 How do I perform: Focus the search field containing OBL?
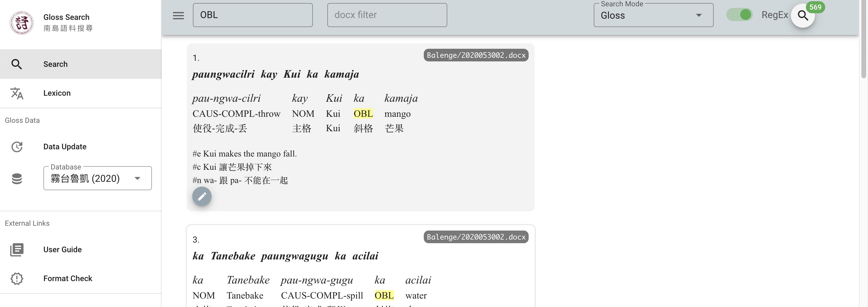[x=253, y=15]
